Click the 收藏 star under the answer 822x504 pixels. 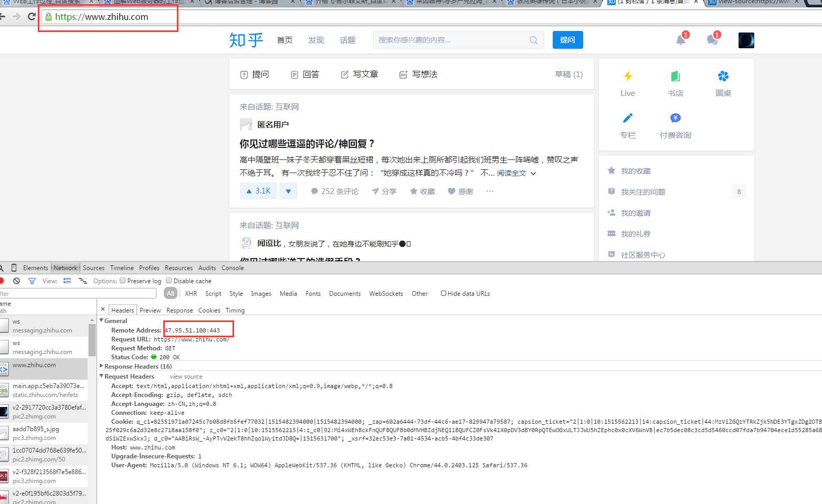[x=423, y=191]
